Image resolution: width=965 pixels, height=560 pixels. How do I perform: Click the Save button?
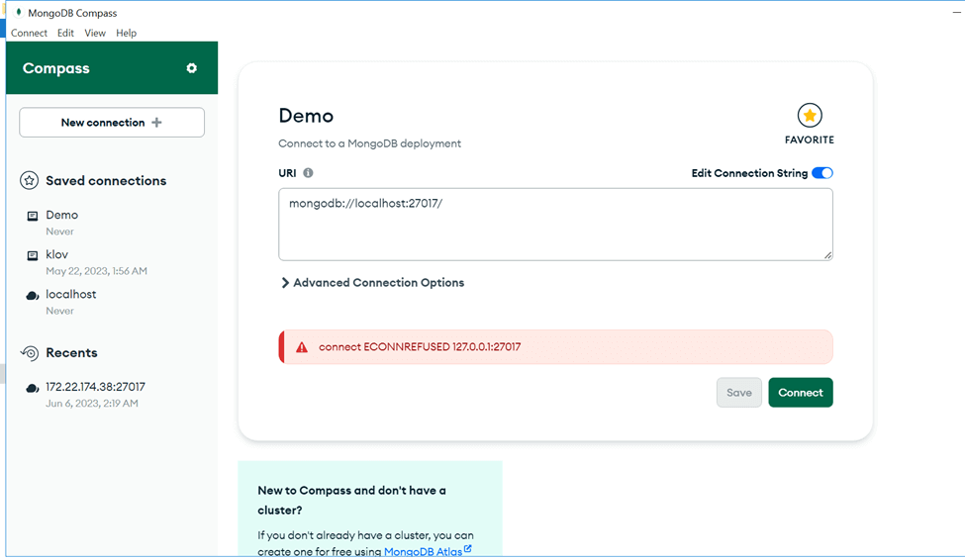(739, 393)
